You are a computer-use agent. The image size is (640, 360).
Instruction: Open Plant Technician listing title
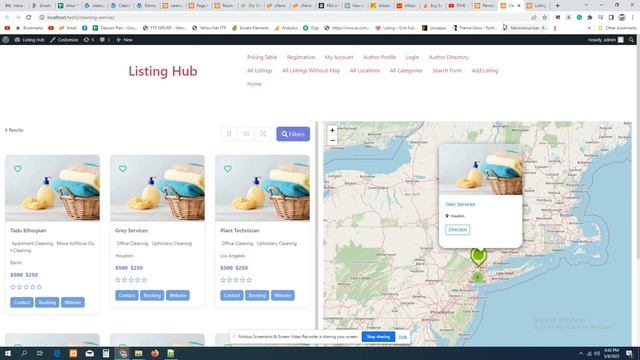[x=240, y=230]
